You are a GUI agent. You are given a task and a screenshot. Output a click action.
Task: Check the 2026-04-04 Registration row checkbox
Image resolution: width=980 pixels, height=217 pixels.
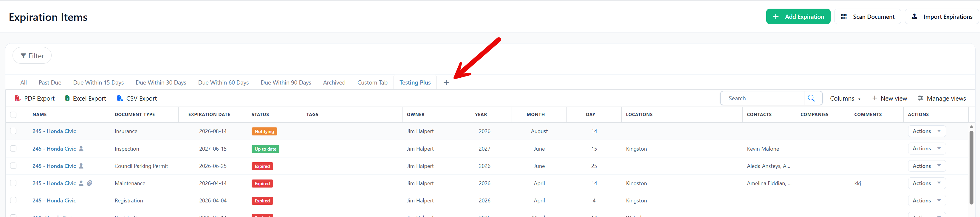point(13,200)
